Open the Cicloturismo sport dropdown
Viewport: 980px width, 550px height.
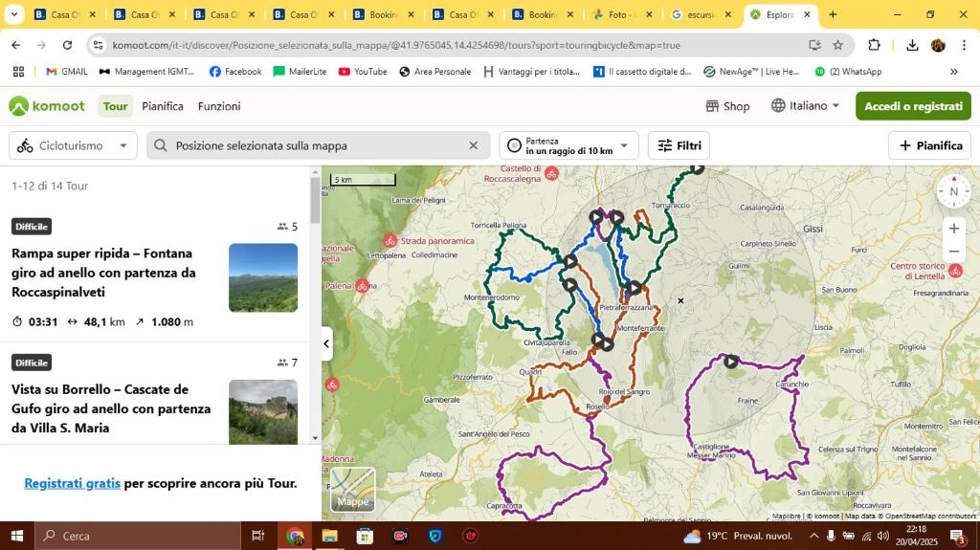click(x=73, y=145)
